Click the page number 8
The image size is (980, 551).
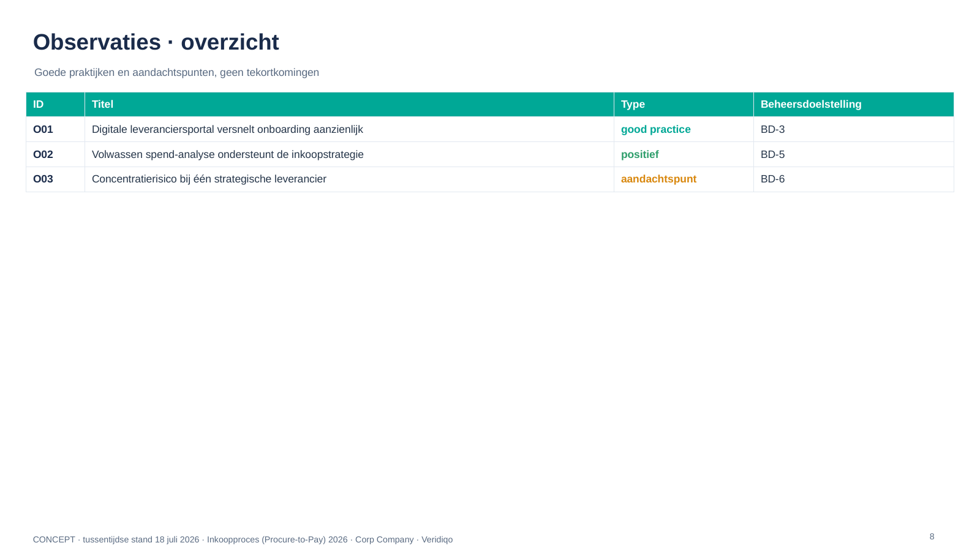[932, 537]
